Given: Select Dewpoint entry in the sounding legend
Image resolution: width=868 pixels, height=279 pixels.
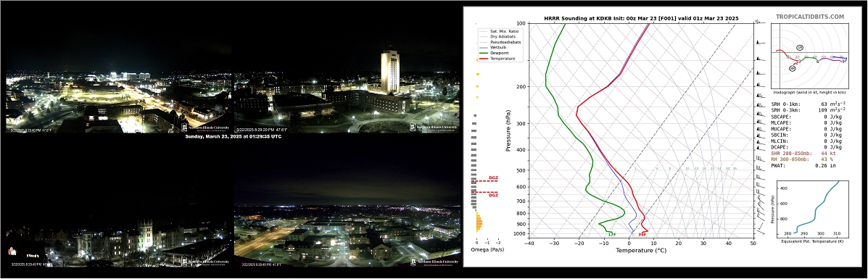Looking at the screenshot, I should 495,53.
